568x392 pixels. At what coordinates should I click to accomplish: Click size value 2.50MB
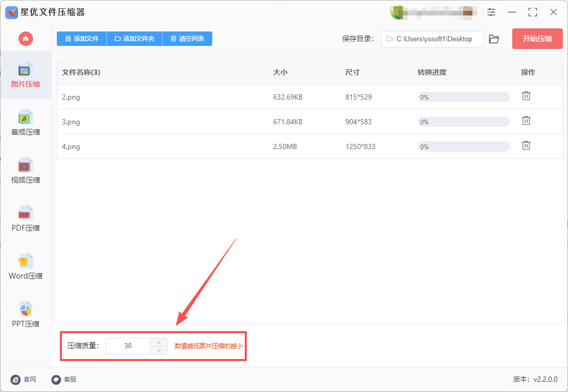coord(285,146)
